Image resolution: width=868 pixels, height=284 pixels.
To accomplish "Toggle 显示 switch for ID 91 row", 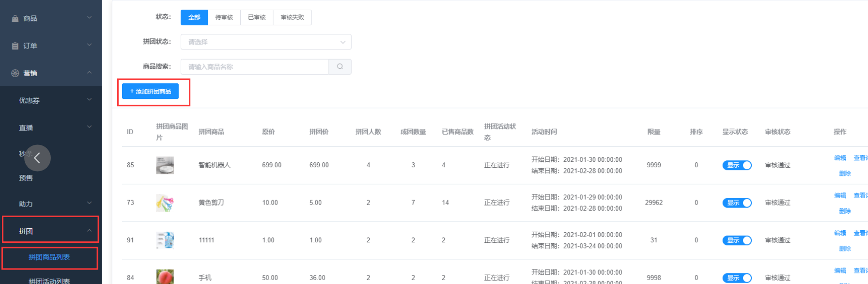I will click(x=737, y=240).
